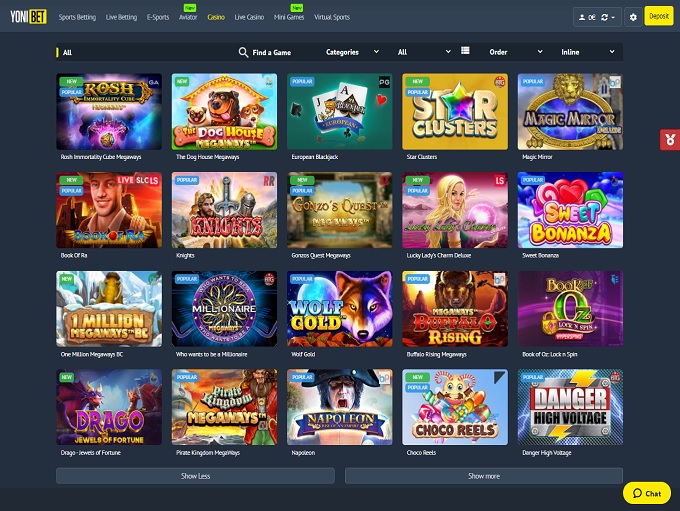This screenshot has width=680, height=511.
Task: Open Star Clusters game thumbnail
Action: point(455,111)
